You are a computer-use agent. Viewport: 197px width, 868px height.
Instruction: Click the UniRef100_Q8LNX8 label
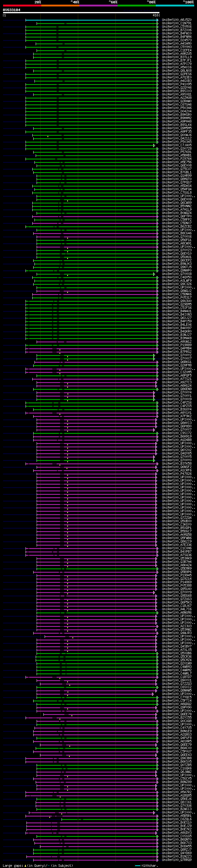(177, 71)
